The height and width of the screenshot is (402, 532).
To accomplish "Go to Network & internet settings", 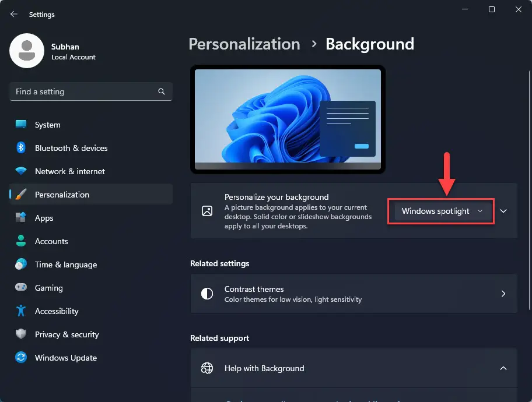I will 91,171.
